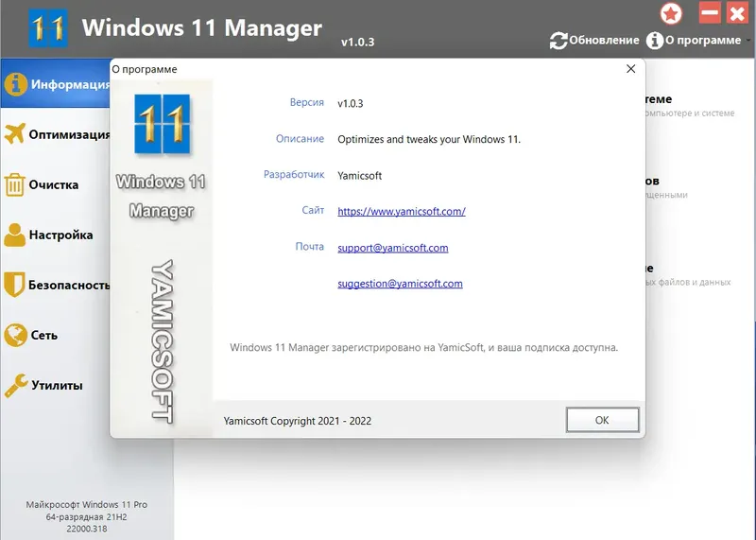Open the Оптимизация section
The width and height of the screenshot is (756, 540).
[x=55, y=134]
